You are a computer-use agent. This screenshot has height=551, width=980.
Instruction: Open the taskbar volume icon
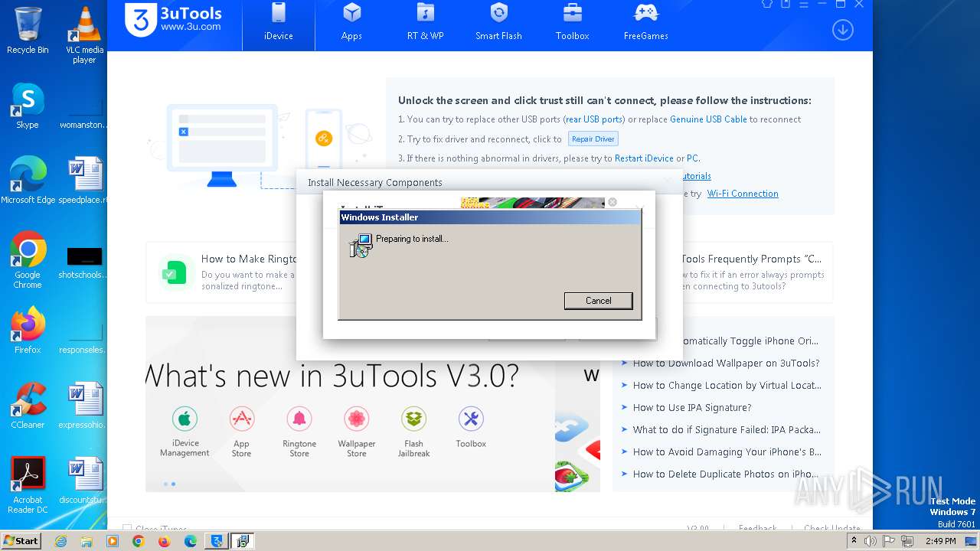tap(871, 541)
